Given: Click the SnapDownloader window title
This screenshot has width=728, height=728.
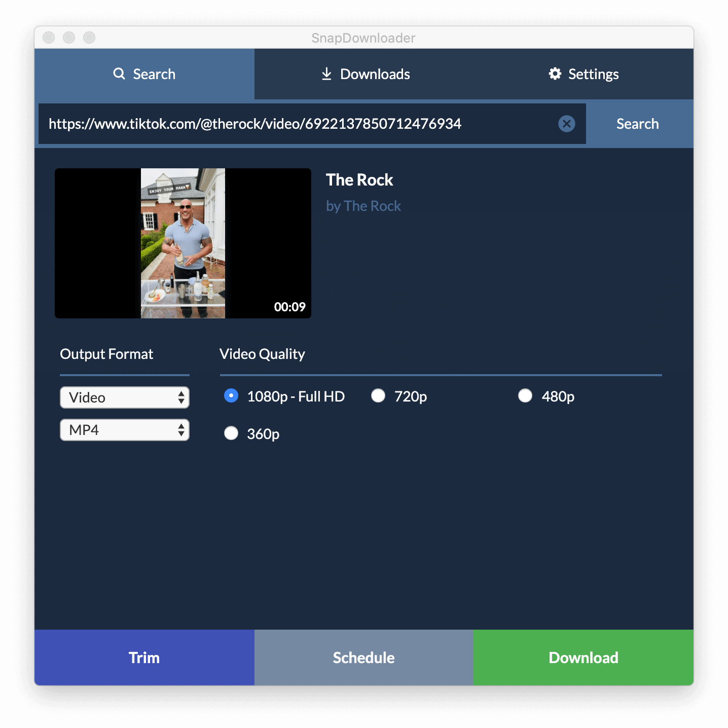Looking at the screenshot, I should 363,38.
